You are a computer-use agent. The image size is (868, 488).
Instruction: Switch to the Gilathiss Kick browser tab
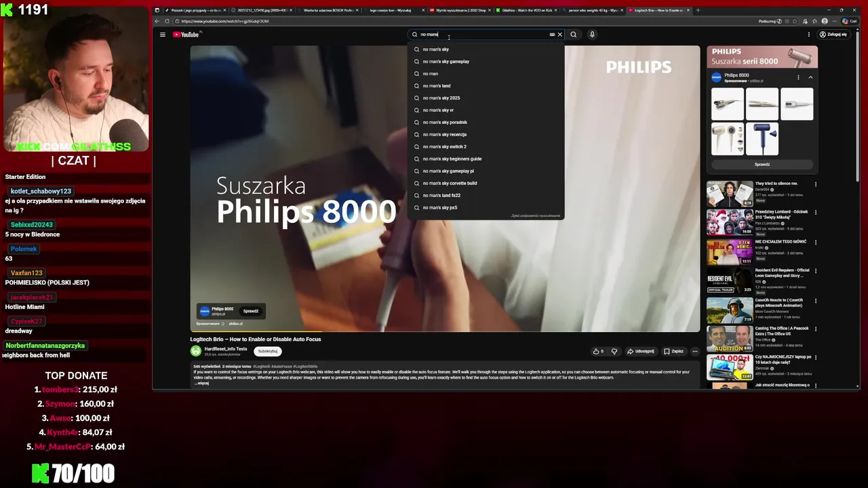coord(526,10)
